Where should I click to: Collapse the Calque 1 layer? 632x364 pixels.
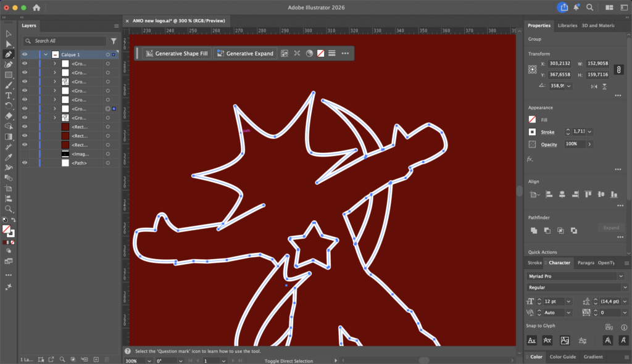point(46,54)
